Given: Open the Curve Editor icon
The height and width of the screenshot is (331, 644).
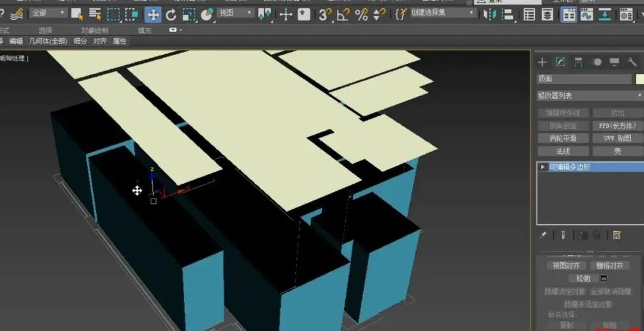Looking at the screenshot, I should click(x=587, y=15).
